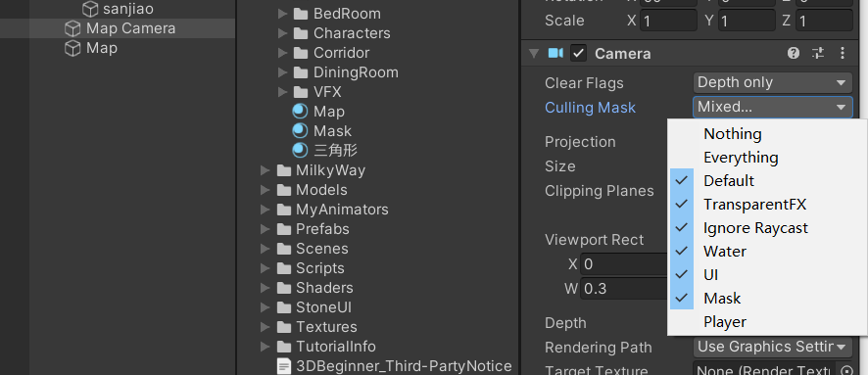The height and width of the screenshot is (375, 868).
Task: Choose Nothing in Culling Mask list
Action: [x=768, y=134]
